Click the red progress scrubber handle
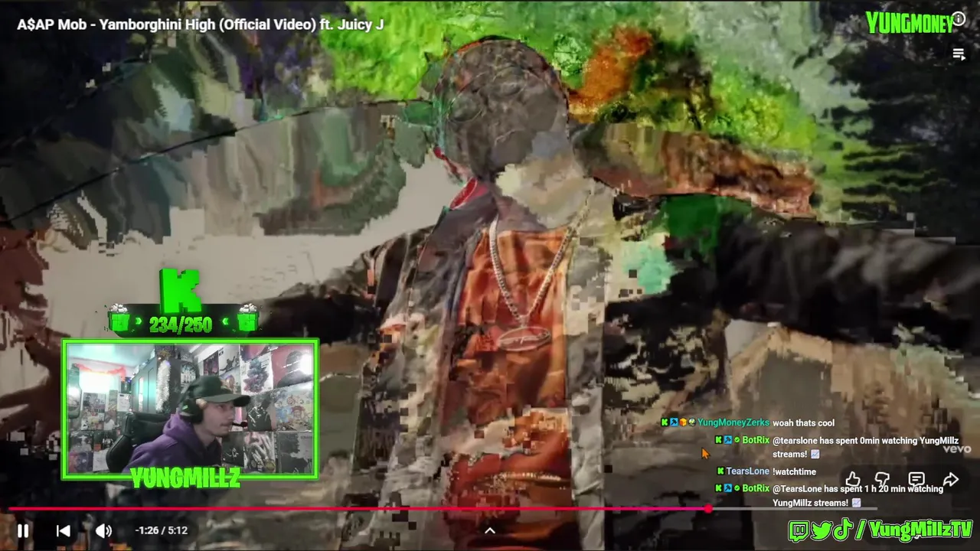Viewport: 980px width, 551px height. click(708, 508)
